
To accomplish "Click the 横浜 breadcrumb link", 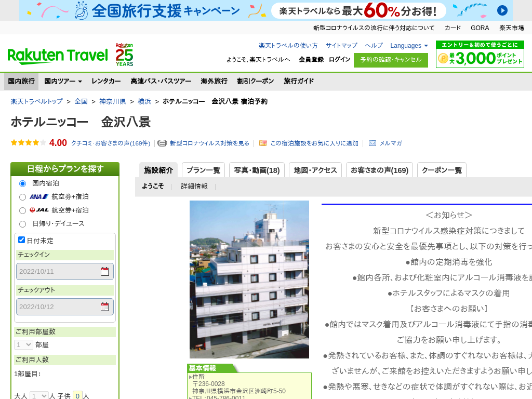I will point(144,101).
